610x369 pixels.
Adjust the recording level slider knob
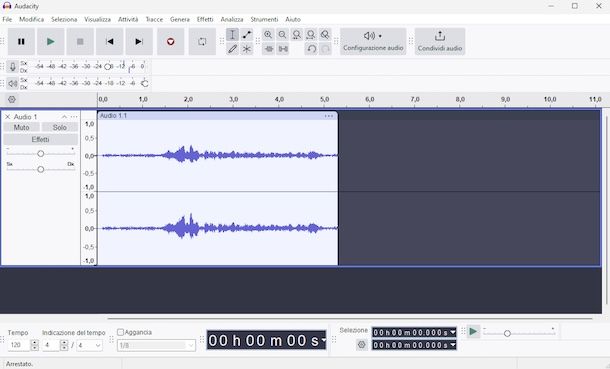coord(107,67)
